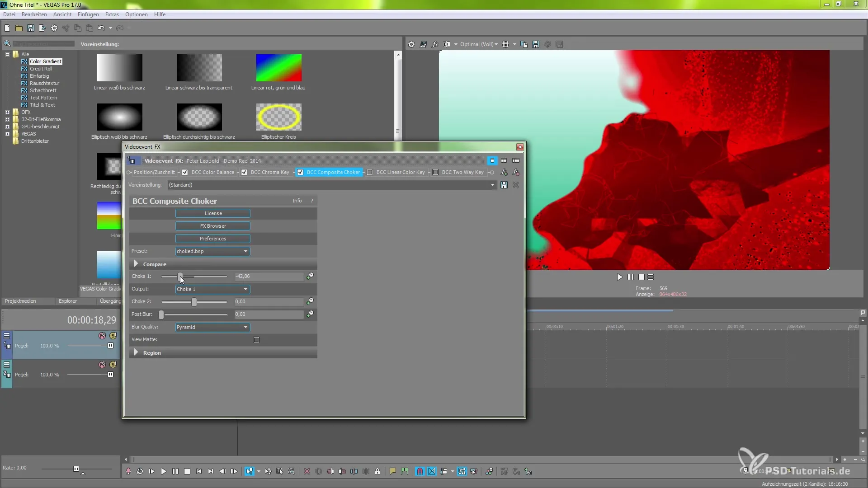This screenshot has width=868, height=488.
Task: Click the timeline Stop button
Action: 187,471
